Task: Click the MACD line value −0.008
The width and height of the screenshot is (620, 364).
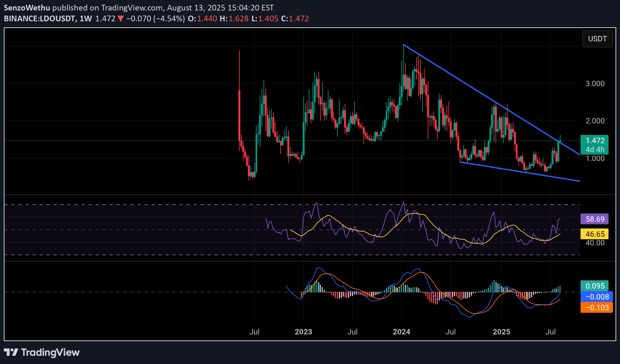Action: 596,297
